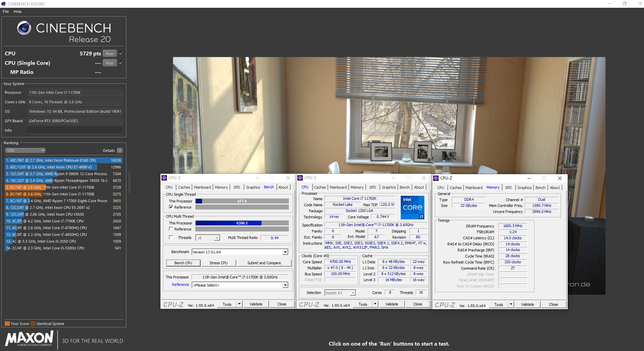Click the Bench CPU button
The image size is (644, 351).
point(183,263)
